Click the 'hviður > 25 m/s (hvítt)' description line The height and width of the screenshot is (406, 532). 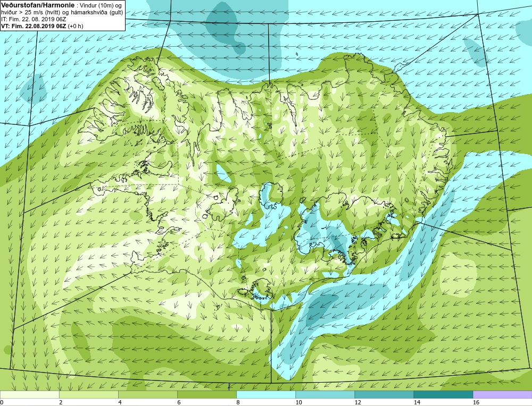point(62,13)
